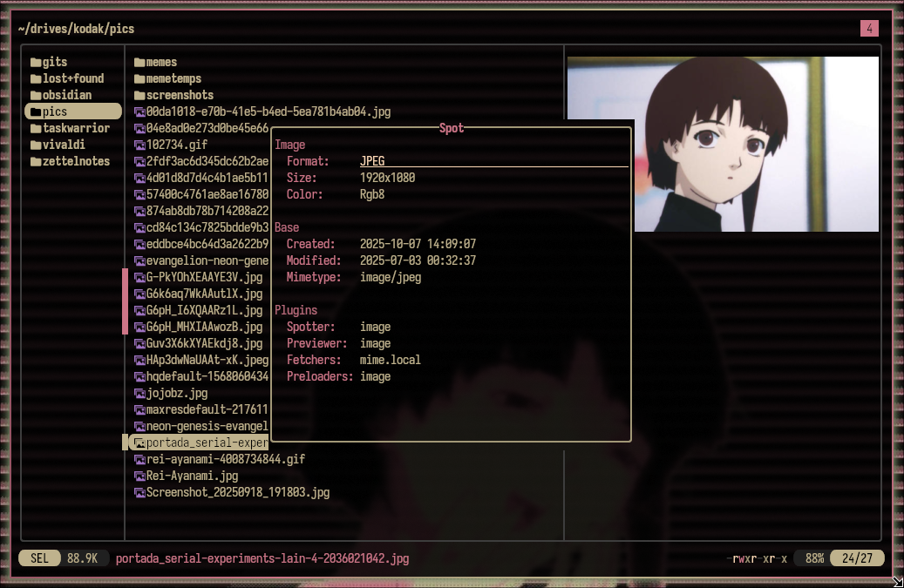Click the screenshots folder icon

click(139, 96)
